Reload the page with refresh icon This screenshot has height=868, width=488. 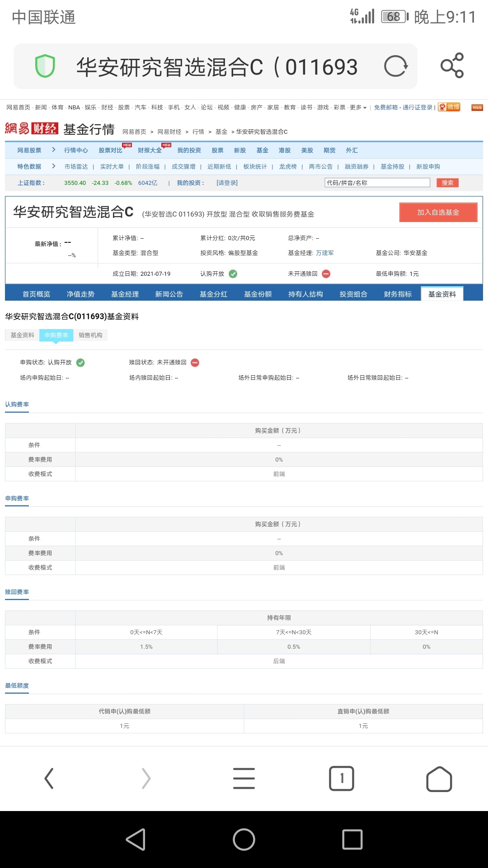pos(396,66)
